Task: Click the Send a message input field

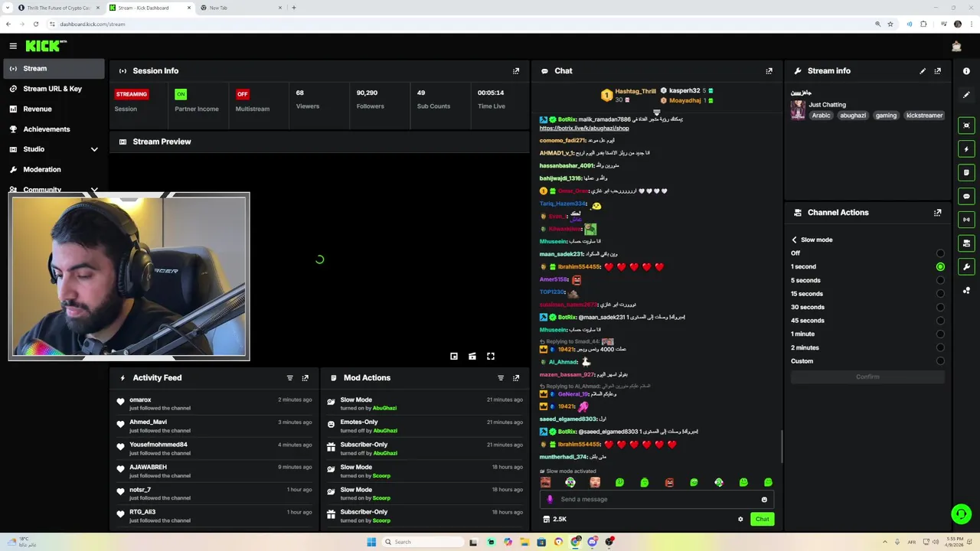Action: [x=657, y=500]
